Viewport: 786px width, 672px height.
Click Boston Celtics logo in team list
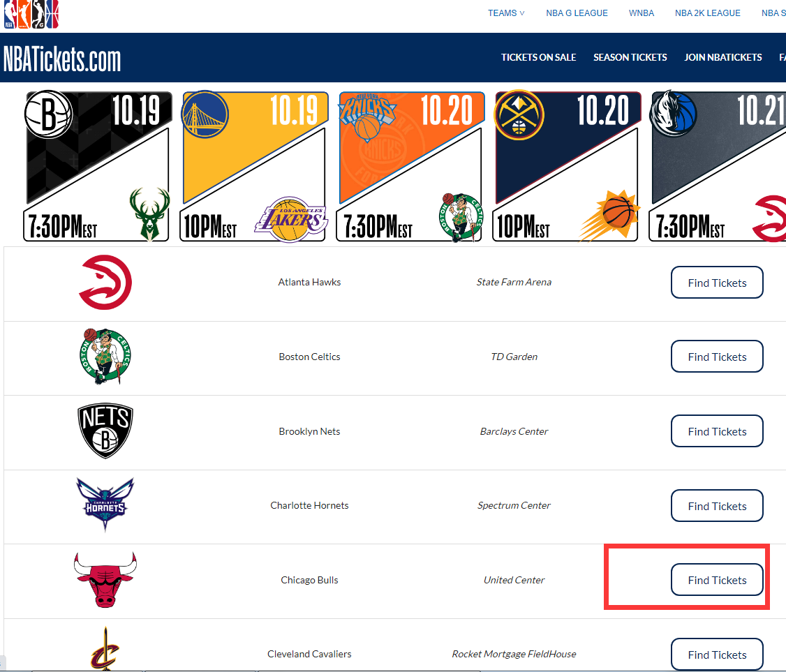click(x=105, y=357)
